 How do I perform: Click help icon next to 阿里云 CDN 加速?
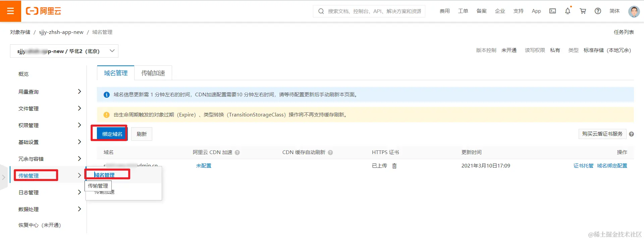237,152
